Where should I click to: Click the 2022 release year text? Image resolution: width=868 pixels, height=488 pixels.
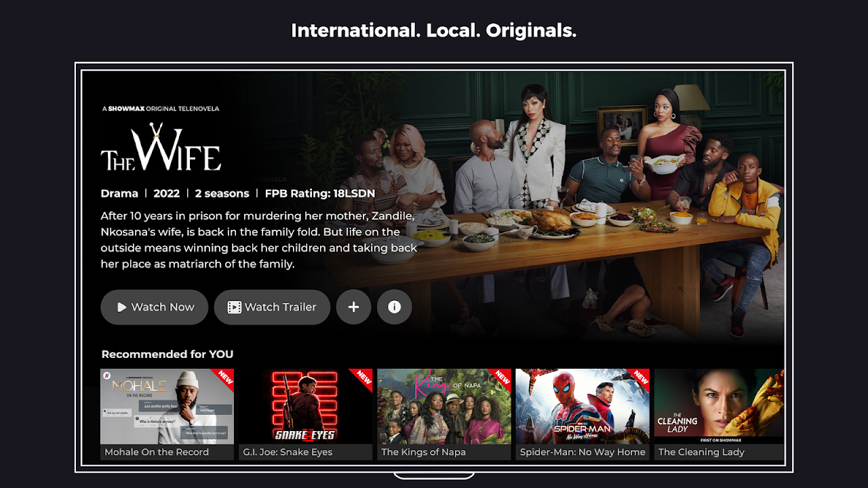[x=167, y=193]
